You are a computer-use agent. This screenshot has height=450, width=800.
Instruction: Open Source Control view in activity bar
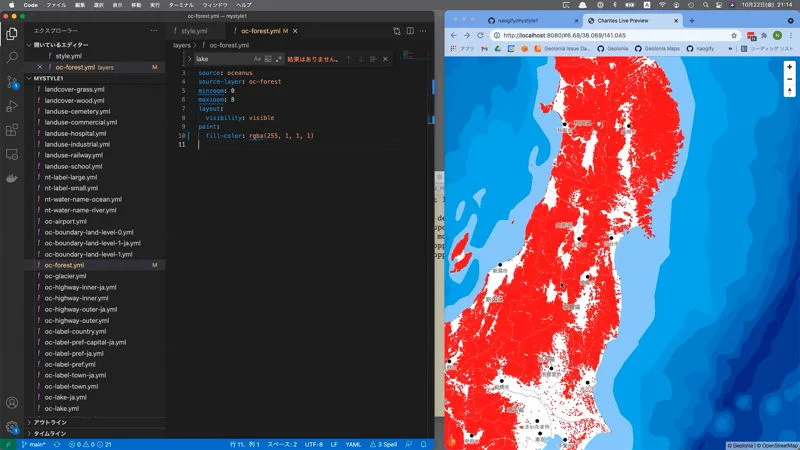12,82
